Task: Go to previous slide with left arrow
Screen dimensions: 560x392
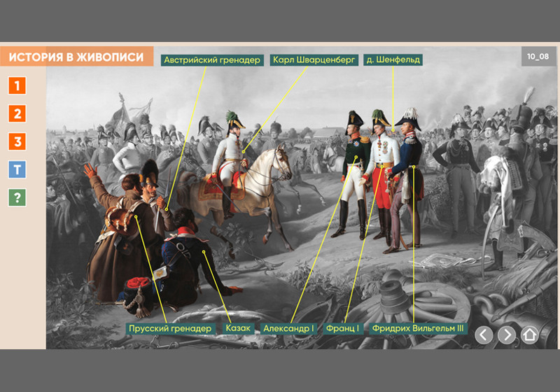Action: tap(484, 335)
